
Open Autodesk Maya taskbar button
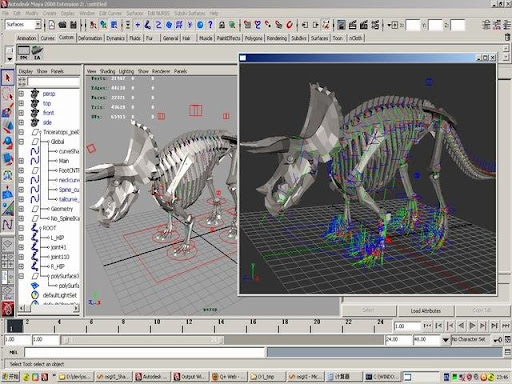152,377
